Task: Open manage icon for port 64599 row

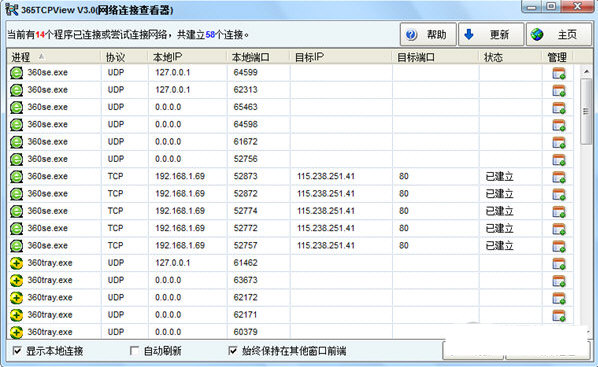Action: 559,73
